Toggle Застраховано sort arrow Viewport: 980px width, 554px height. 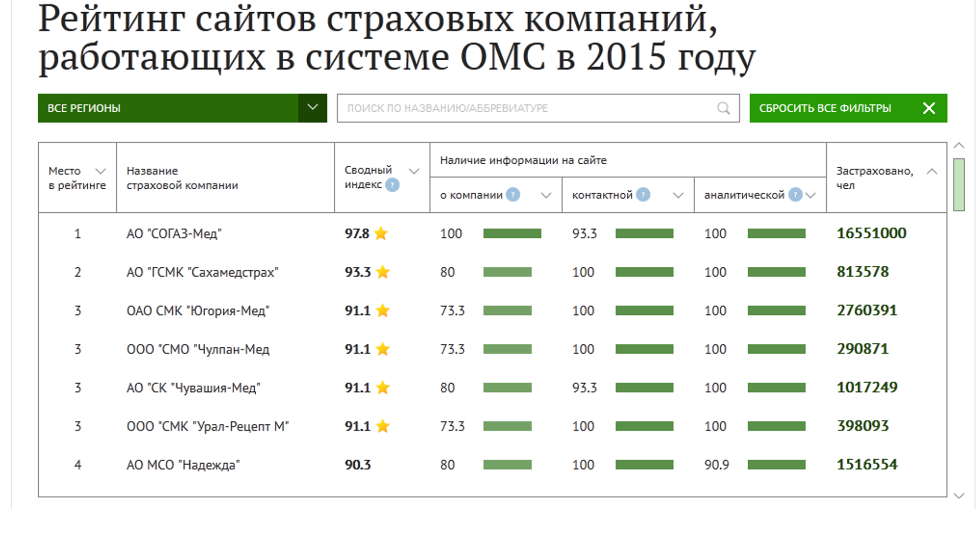pyautogui.click(x=932, y=171)
